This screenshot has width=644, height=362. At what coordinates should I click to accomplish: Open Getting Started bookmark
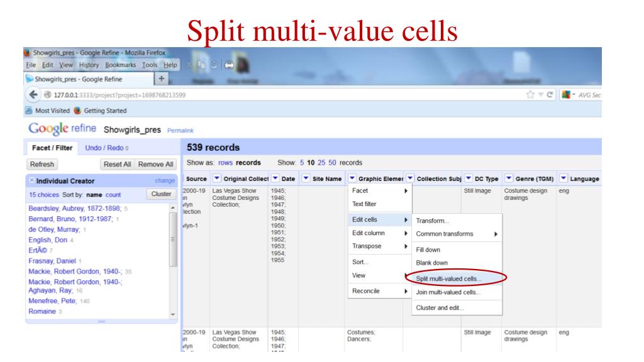pyautogui.click(x=101, y=111)
